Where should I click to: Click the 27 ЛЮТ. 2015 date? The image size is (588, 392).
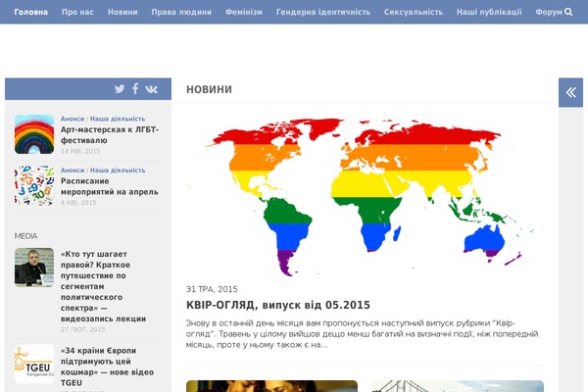click(x=83, y=329)
